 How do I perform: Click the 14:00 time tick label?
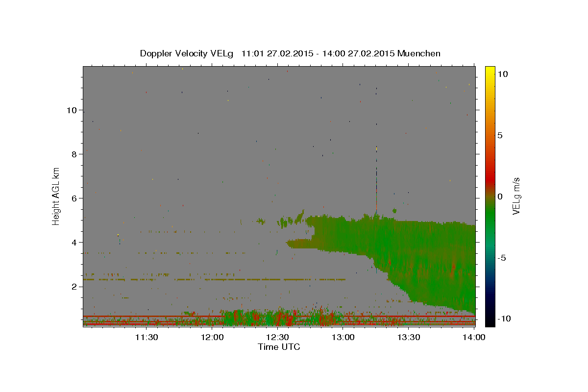(474, 337)
